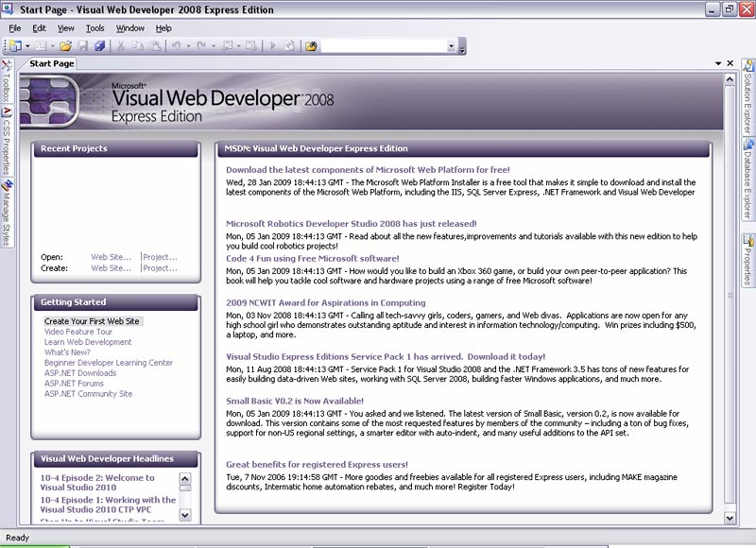Open ASP.NET Downloads link
Screen dimensions: 756x548
coord(80,373)
